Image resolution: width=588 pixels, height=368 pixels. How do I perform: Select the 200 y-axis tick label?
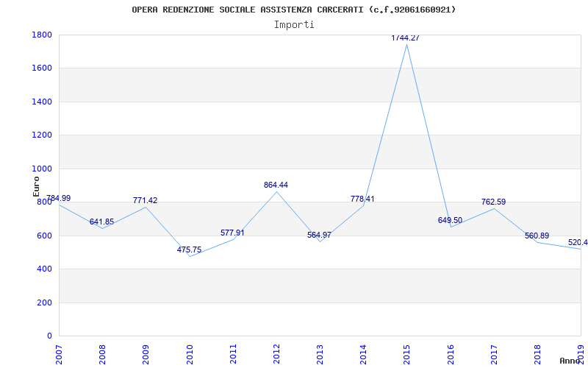click(x=44, y=302)
